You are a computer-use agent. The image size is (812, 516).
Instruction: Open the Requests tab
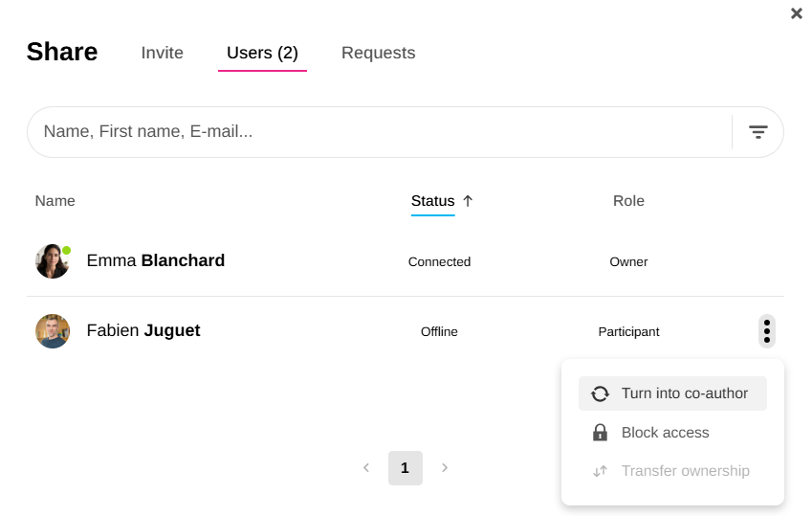[378, 54]
